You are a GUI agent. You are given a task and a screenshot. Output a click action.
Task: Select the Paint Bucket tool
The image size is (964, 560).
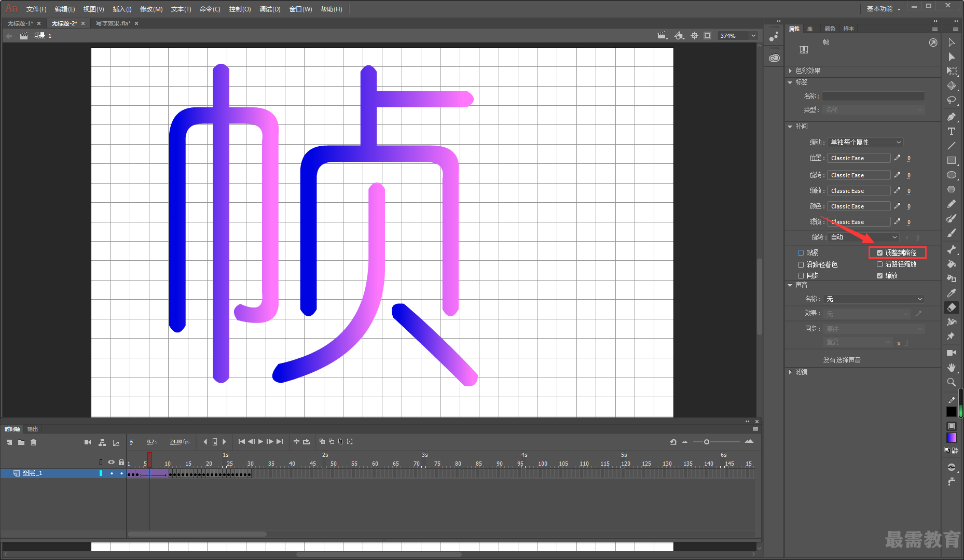pyautogui.click(x=952, y=264)
